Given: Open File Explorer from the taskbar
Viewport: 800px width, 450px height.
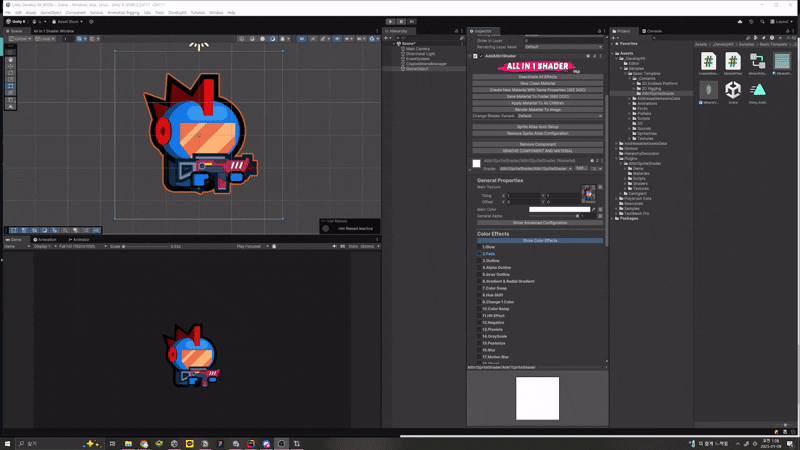Looking at the screenshot, I should click(128, 444).
